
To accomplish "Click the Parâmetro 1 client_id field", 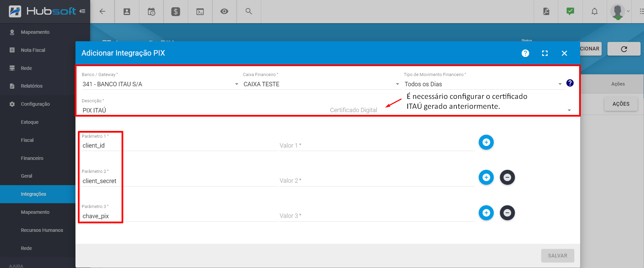I will coord(179,146).
